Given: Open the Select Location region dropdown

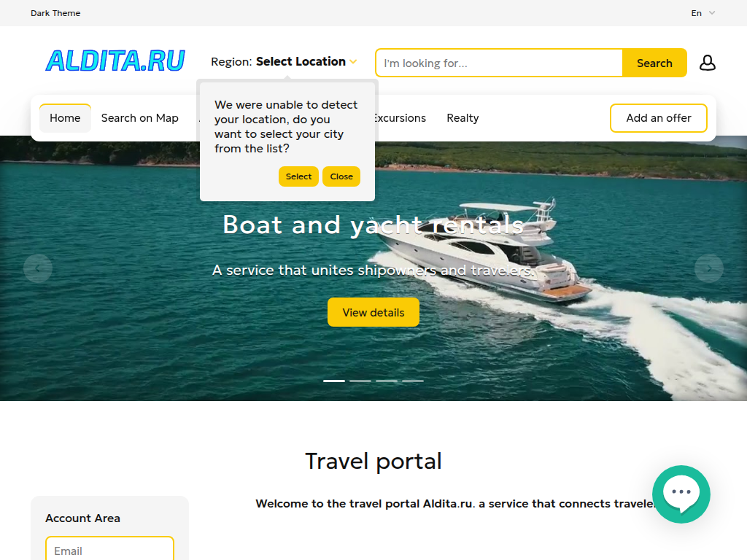Looking at the screenshot, I should tap(306, 62).
